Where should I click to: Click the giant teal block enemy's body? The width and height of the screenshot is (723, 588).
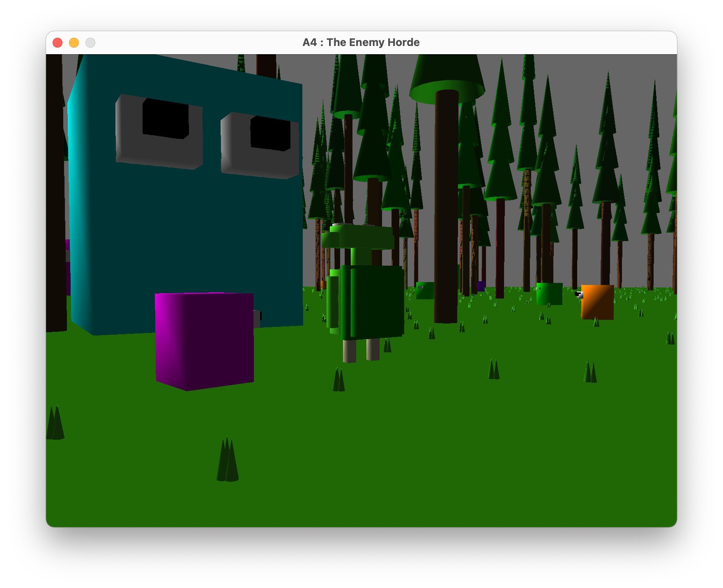(185, 230)
